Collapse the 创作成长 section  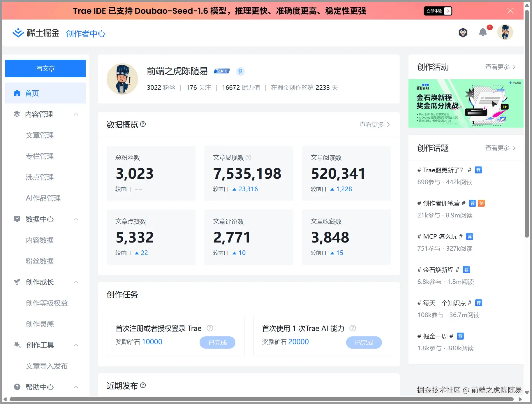[x=76, y=282]
